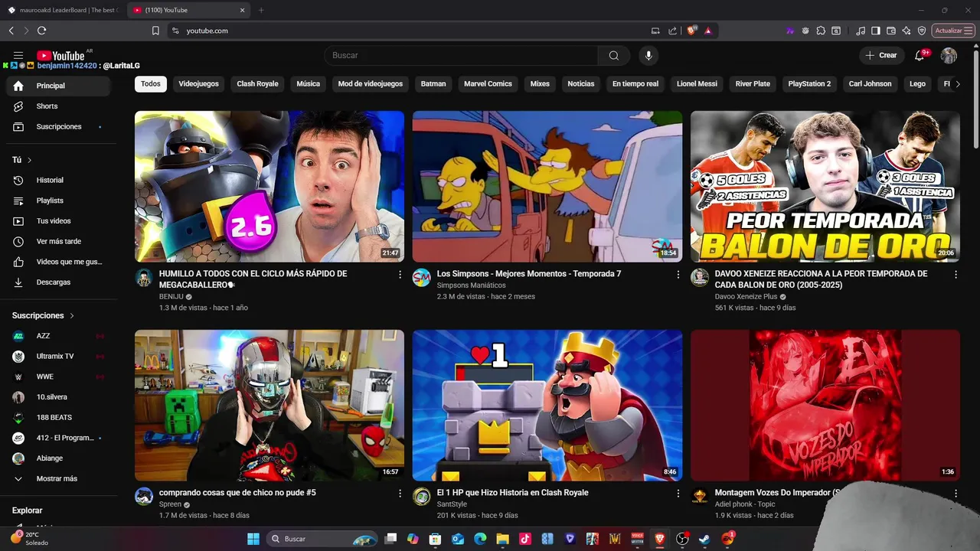
Task: Click the Brave Shields lion icon
Action: 691,31
